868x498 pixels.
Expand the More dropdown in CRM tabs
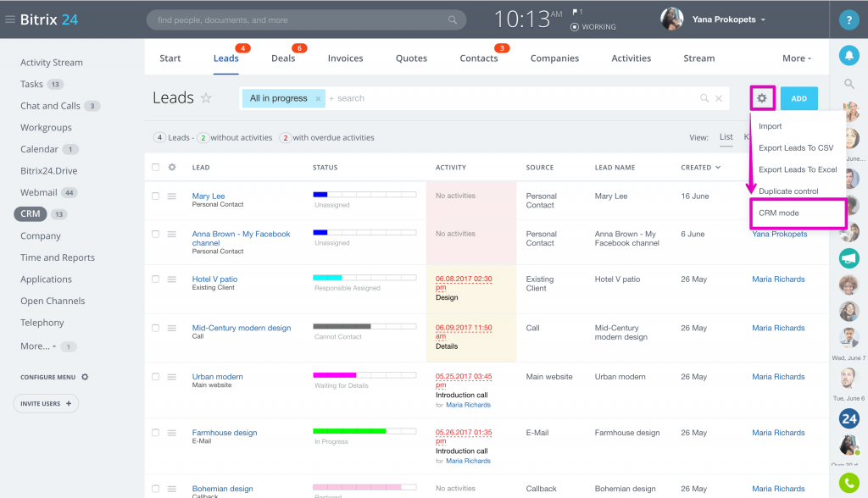[x=797, y=58]
